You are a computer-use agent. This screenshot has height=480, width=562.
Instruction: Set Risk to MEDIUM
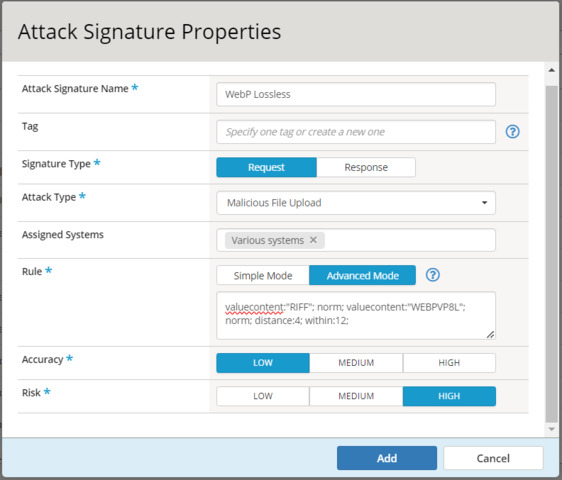356,396
